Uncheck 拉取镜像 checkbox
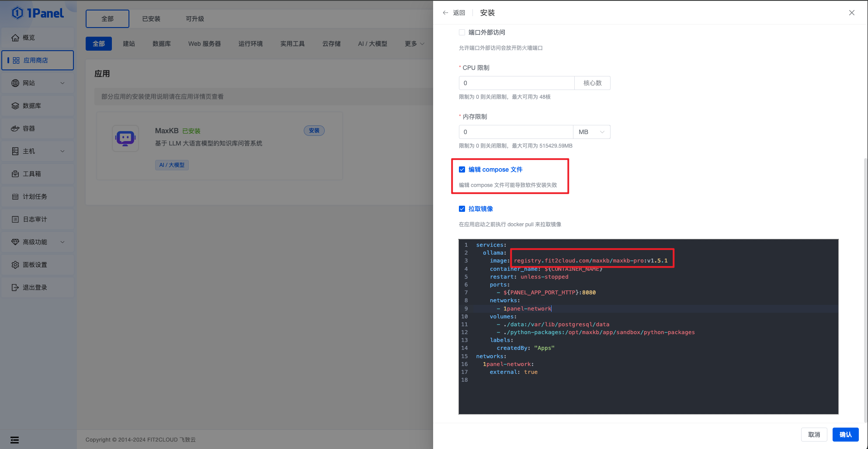The image size is (868, 449). [462, 209]
